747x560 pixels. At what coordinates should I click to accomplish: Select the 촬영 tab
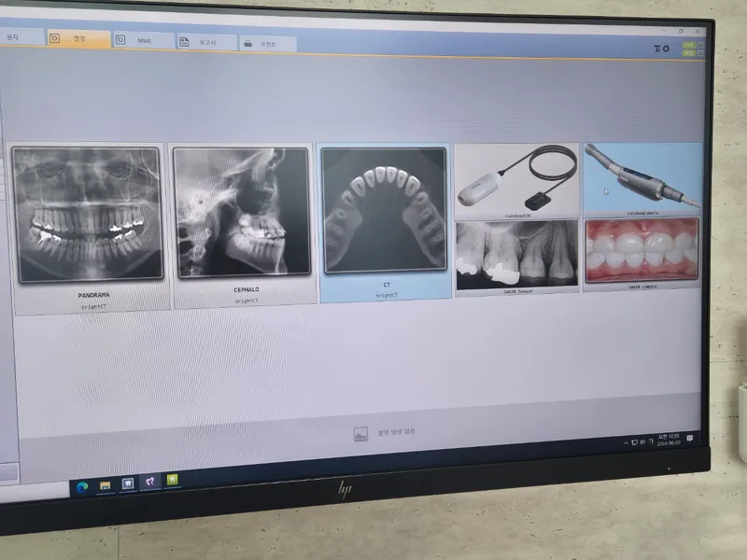[x=79, y=38]
